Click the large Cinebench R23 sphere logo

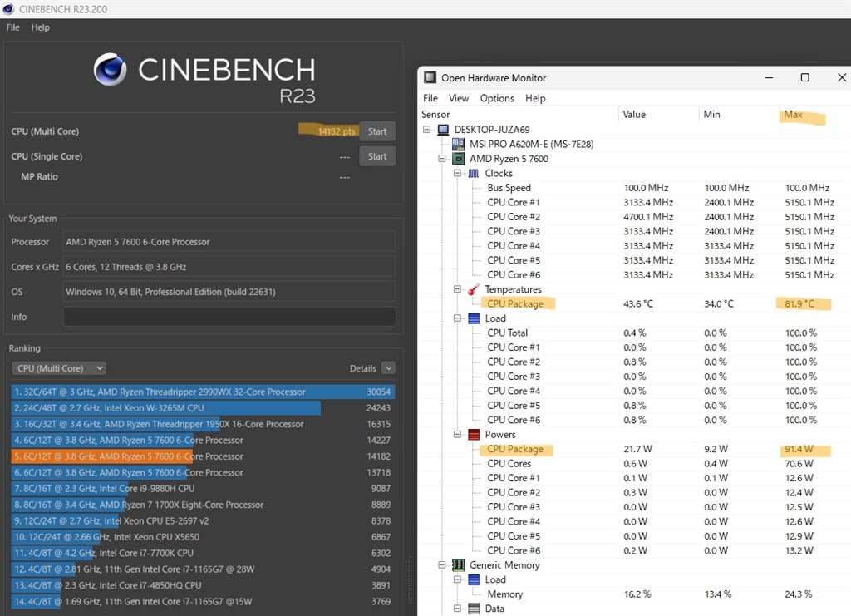pyautogui.click(x=111, y=70)
